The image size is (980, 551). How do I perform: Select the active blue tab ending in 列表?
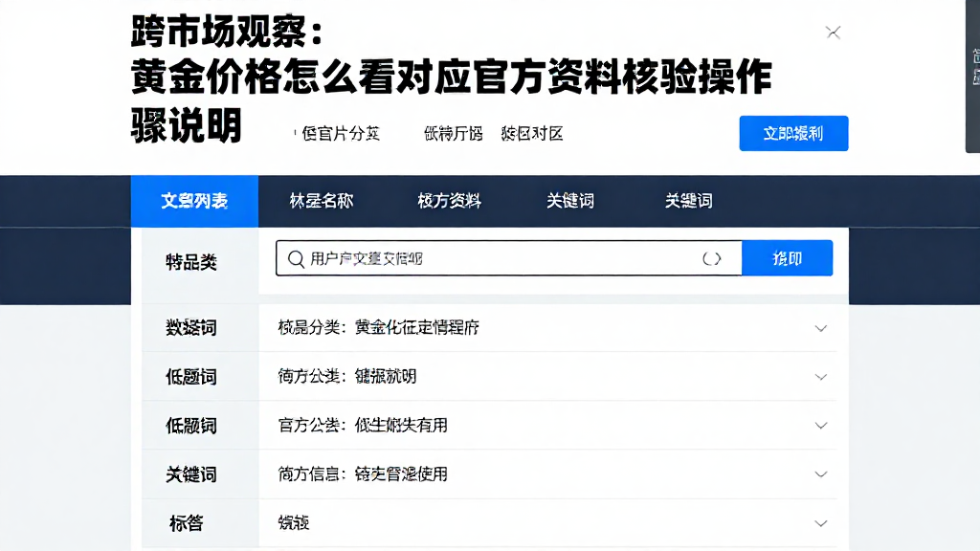pos(194,201)
